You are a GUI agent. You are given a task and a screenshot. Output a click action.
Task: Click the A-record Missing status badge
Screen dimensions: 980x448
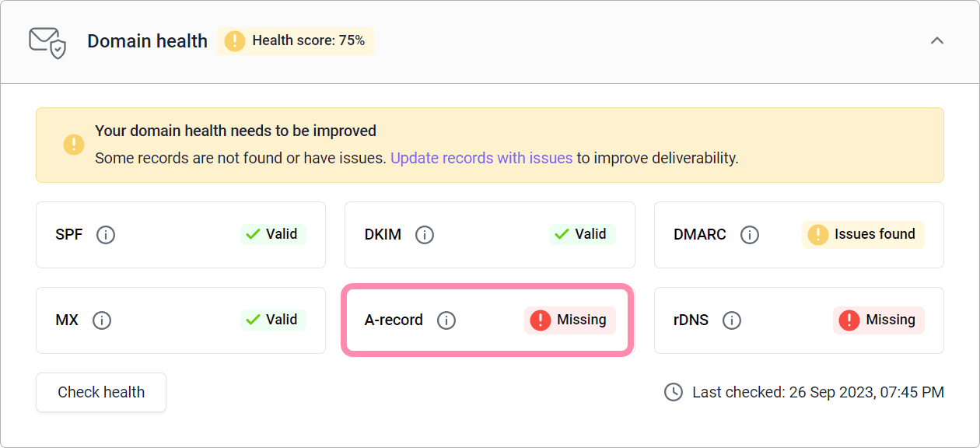pyautogui.click(x=570, y=320)
